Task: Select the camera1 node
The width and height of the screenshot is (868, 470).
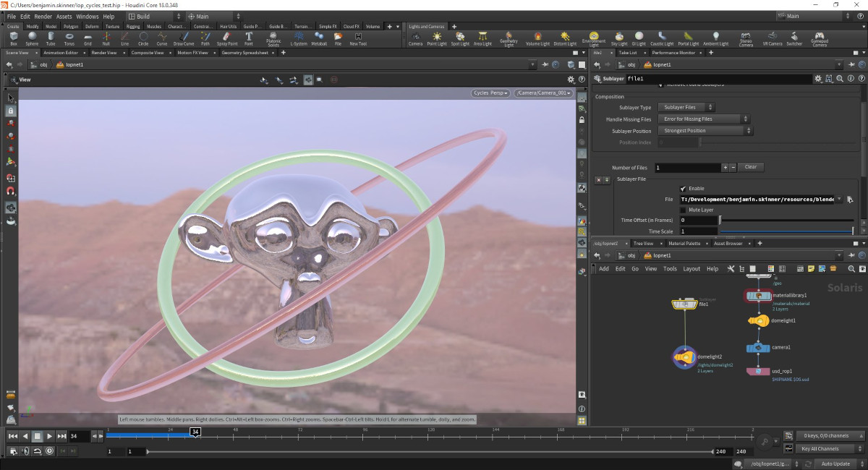Action: [757, 348]
